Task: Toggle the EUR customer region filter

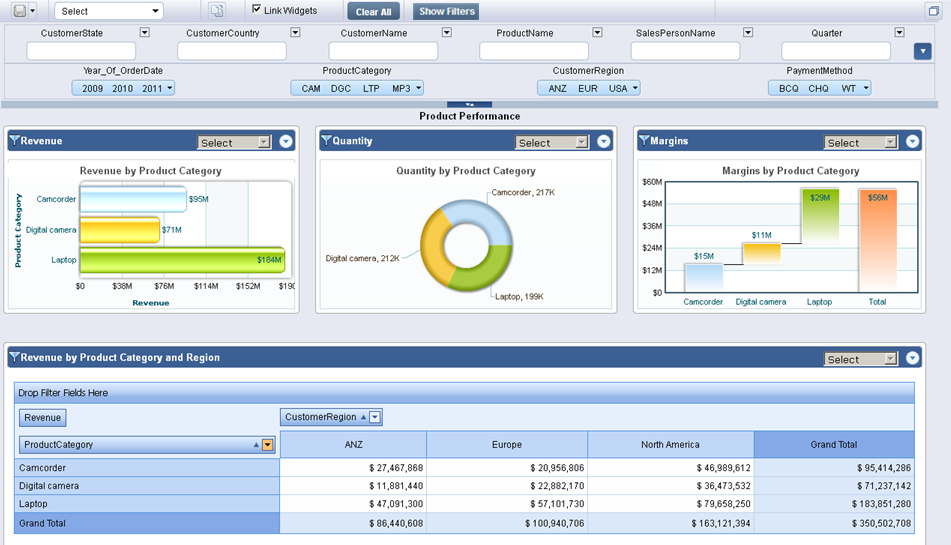Action: tap(588, 88)
